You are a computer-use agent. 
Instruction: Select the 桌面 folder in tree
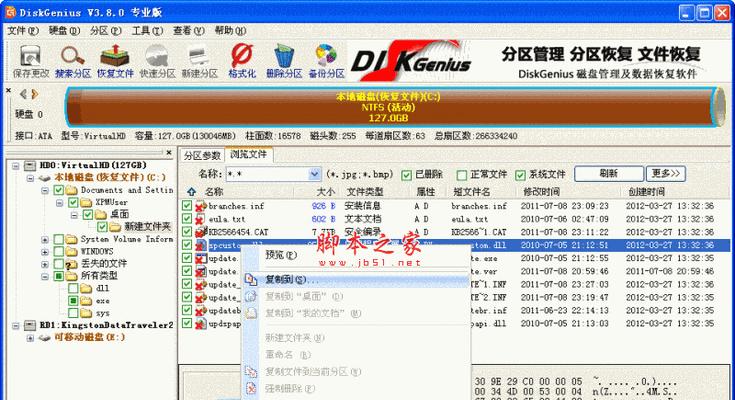[x=120, y=215]
